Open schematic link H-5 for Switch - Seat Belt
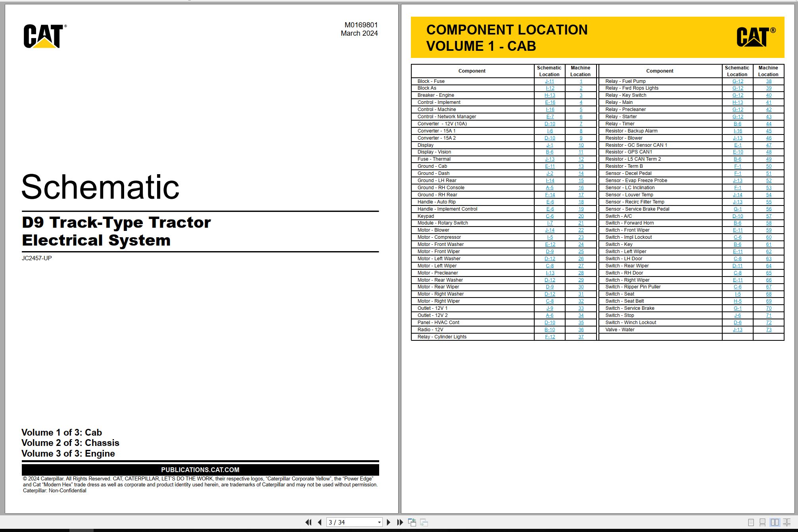The width and height of the screenshot is (798, 532). click(x=738, y=301)
